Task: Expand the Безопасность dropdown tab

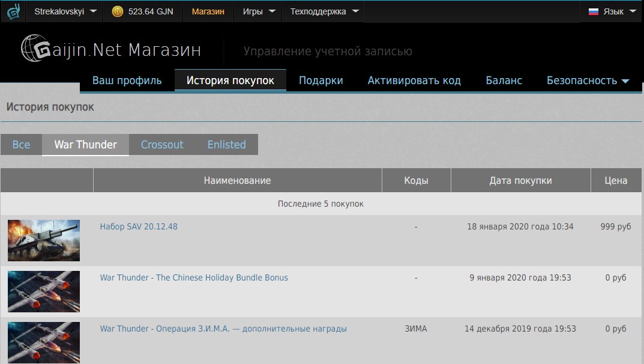Action: tap(588, 80)
